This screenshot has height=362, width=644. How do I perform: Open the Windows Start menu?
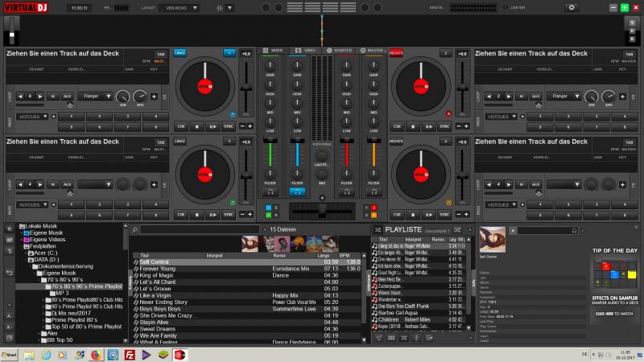10,355
